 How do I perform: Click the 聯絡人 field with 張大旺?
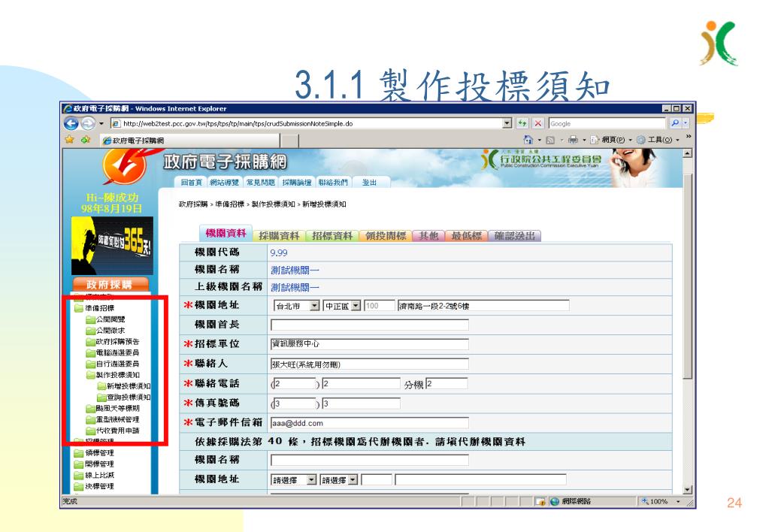369,364
